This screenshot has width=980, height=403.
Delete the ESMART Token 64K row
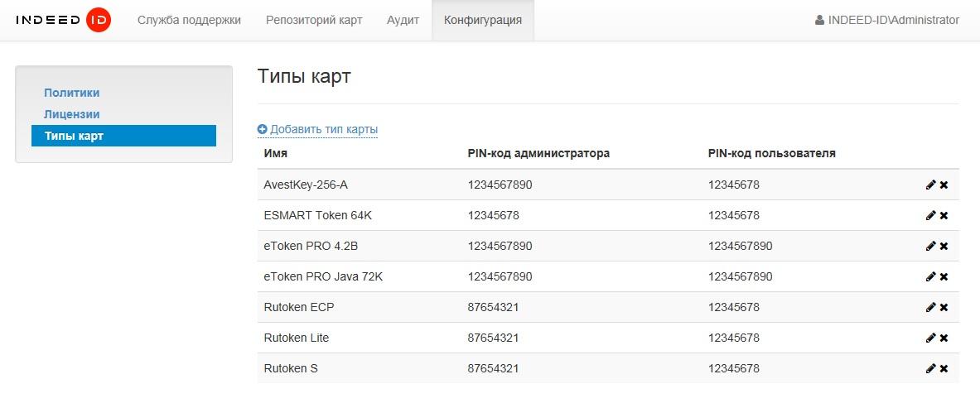point(944,216)
